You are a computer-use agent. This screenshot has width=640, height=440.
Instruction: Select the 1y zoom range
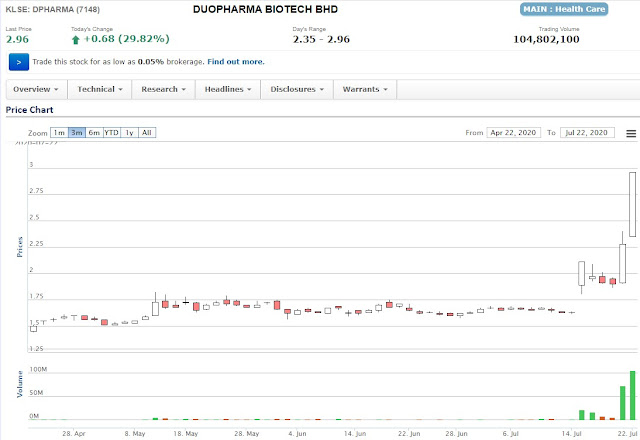(x=129, y=133)
